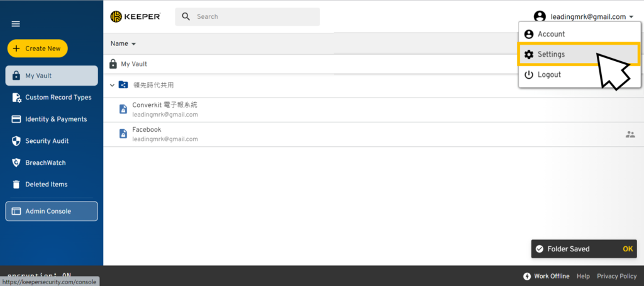Select Settings from the dropdown menu

pos(579,54)
